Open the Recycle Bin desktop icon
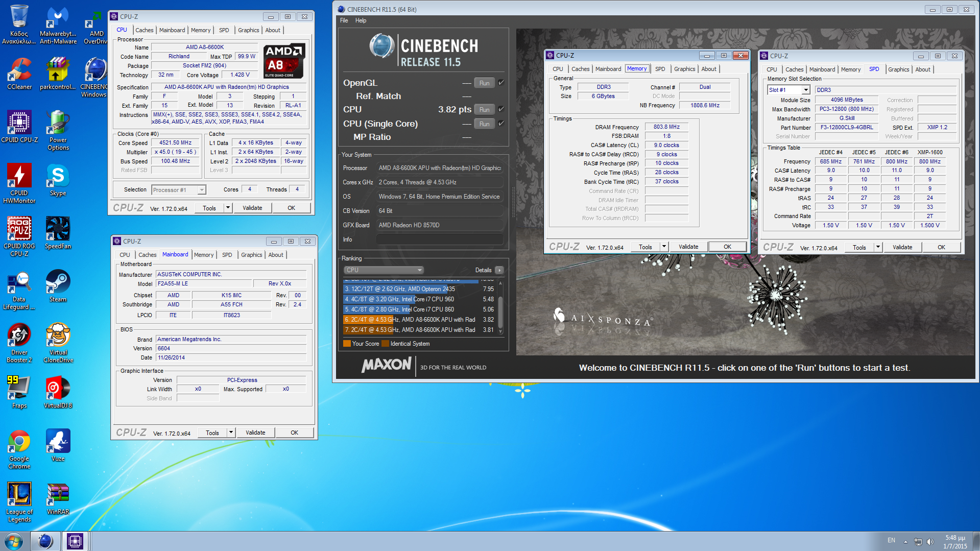 (x=19, y=25)
